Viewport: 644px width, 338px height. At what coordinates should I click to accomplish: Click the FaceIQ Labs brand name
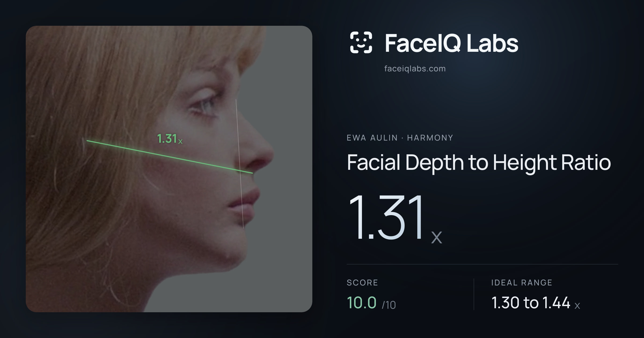(x=451, y=43)
